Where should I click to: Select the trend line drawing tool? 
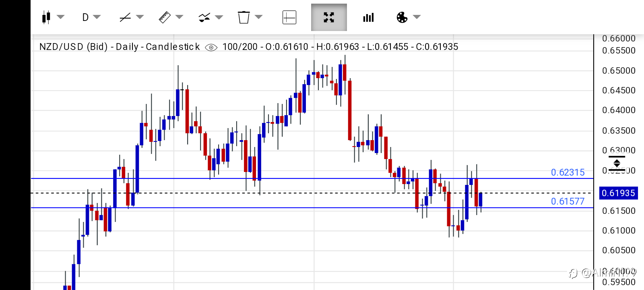pos(125,17)
